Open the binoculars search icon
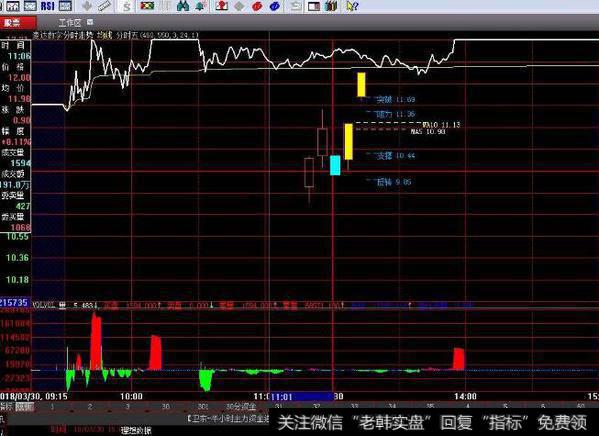 (x=183, y=6)
